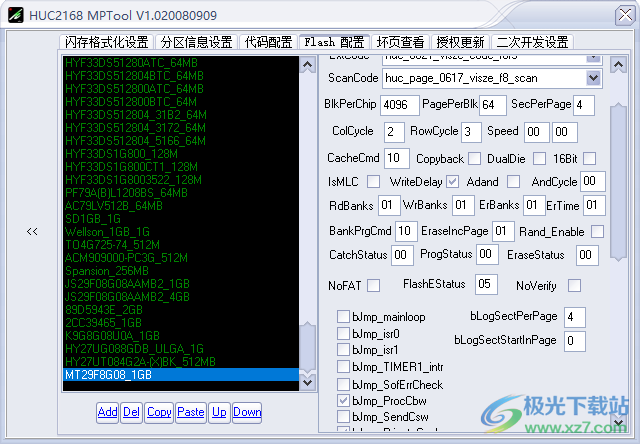This screenshot has width=640, height=444.
Task: Click the ColCycle input field
Action: [x=394, y=132]
